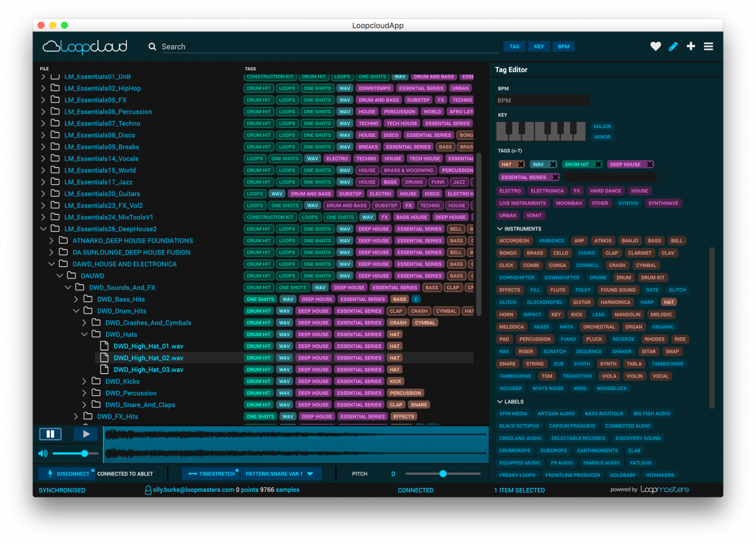Collapse the DWD_Drum_Hits folder
This screenshot has width=756, height=544.
[76, 311]
